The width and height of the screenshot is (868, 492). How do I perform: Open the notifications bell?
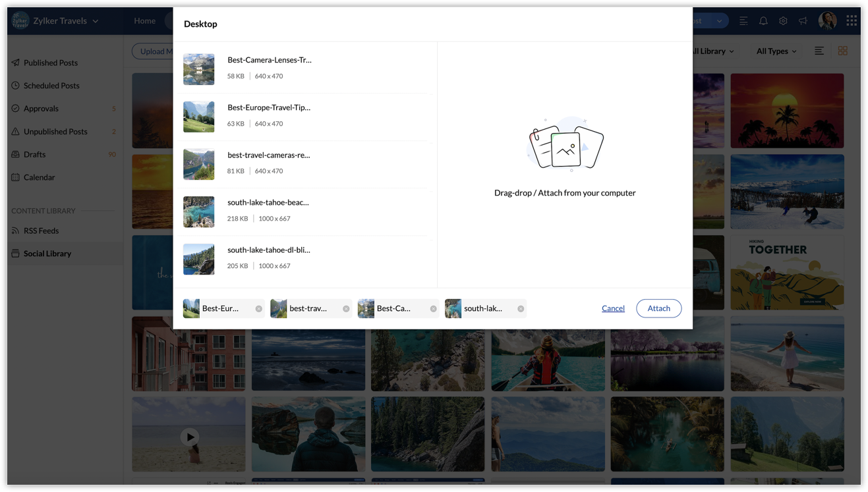pyautogui.click(x=763, y=21)
